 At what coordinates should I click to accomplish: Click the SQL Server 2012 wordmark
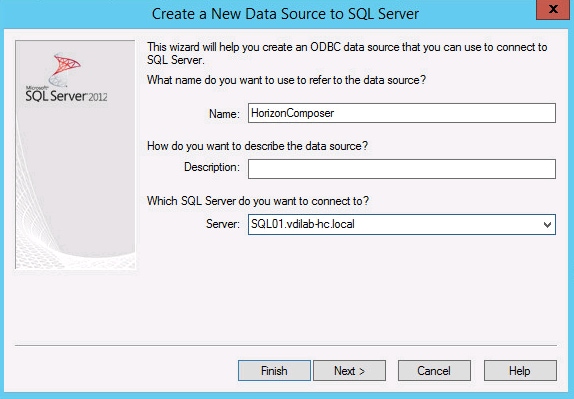pos(66,96)
